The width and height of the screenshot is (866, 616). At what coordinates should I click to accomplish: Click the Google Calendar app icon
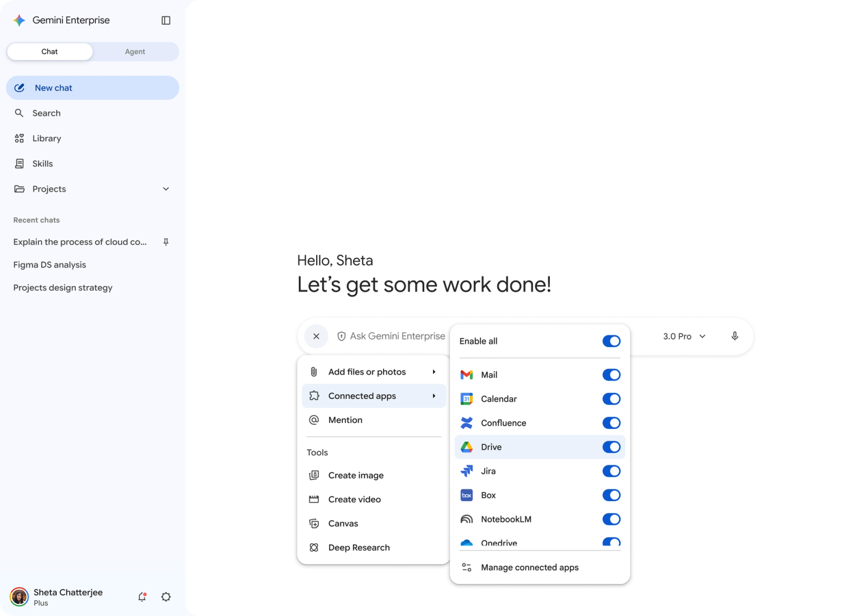pos(467,399)
